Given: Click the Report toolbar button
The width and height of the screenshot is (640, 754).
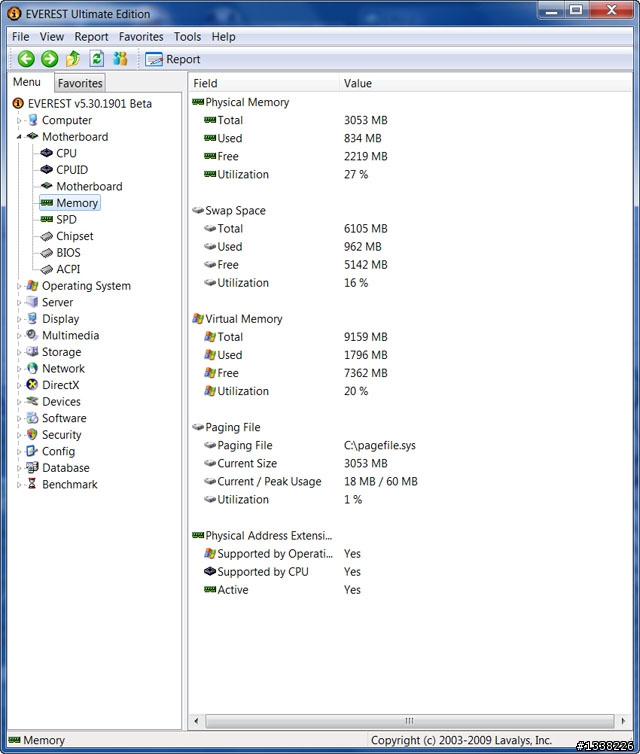Looking at the screenshot, I should [x=173, y=59].
